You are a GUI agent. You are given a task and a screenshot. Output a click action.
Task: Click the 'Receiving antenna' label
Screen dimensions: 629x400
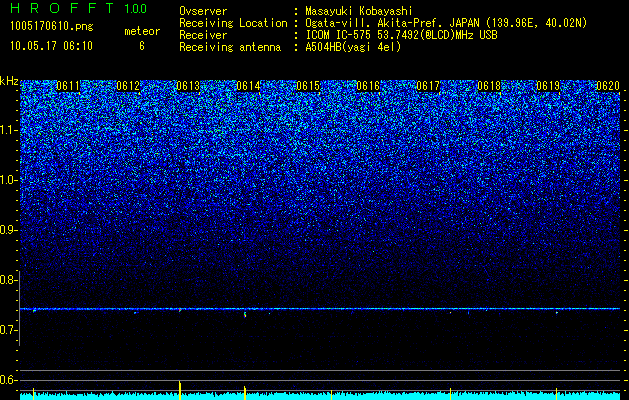pos(230,47)
